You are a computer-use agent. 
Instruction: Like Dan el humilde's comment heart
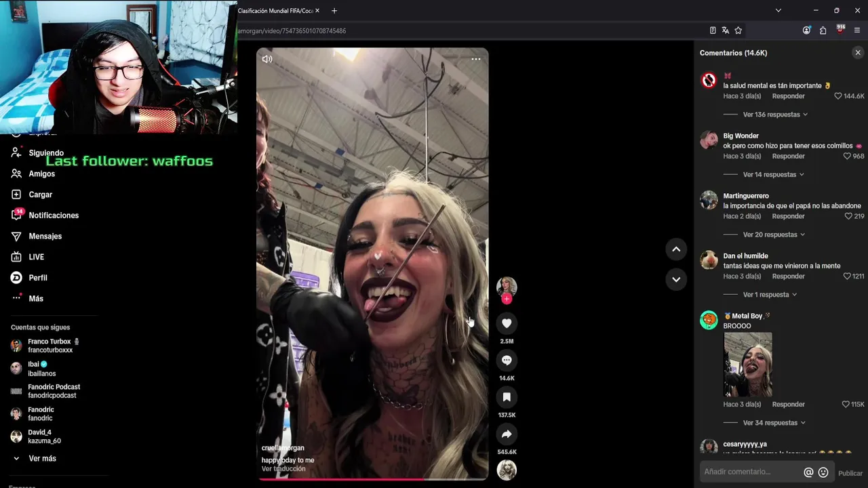pyautogui.click(x=847, y=277)
